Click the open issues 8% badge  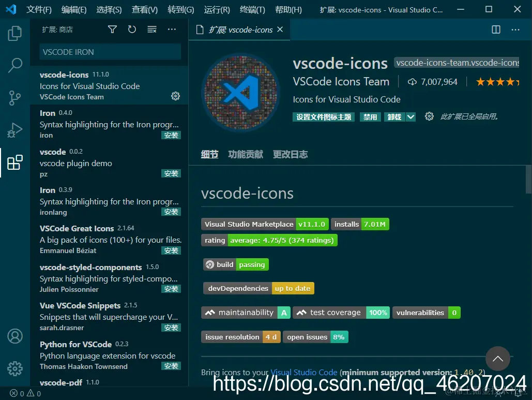315,337
